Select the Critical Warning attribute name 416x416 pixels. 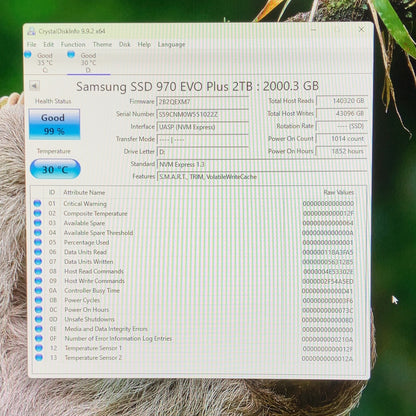click(85, 203)
